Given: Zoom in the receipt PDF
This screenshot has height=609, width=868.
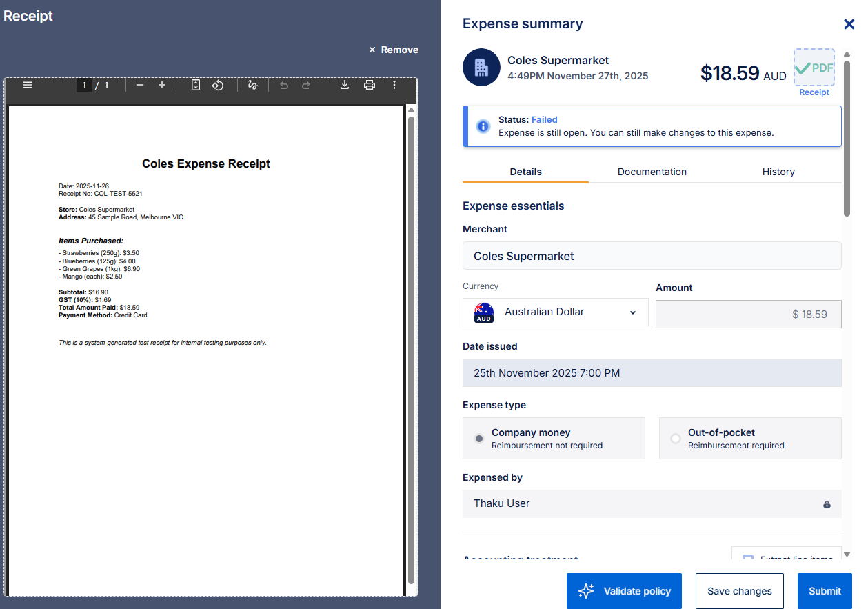Looking at the screenshot, I should tap(162, 85).
